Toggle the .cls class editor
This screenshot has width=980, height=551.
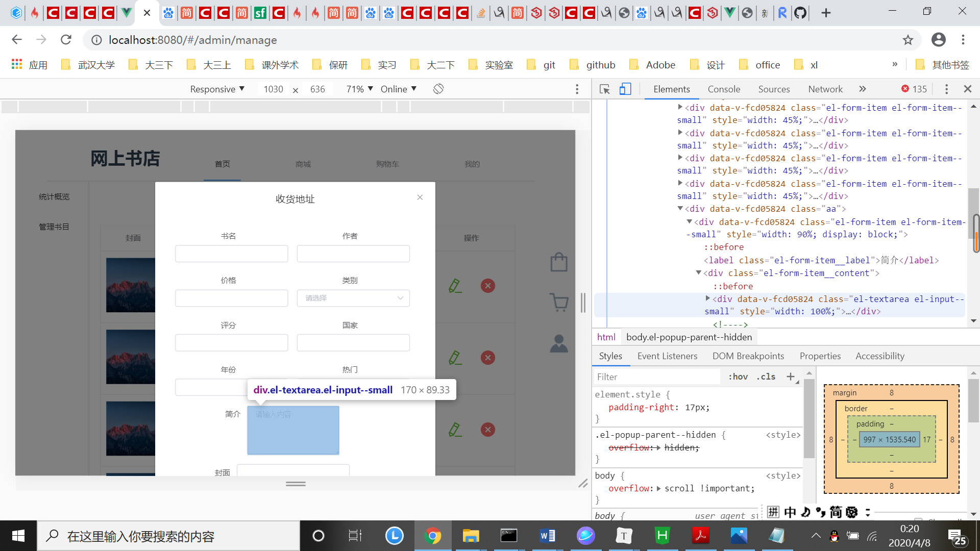(x=766, y=377)
